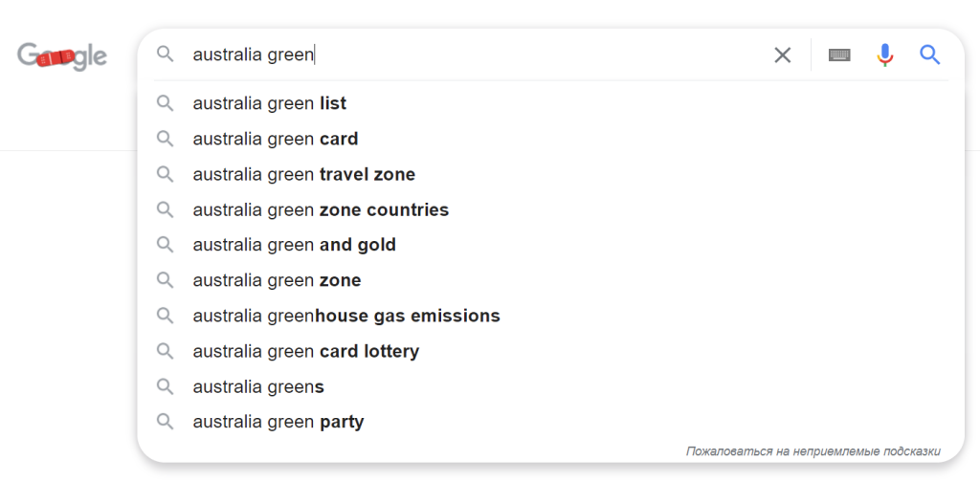Pick the 'australia green and gold' suggestion
The height and width of the screenshot is (482, 980).
click(x=550, y=245)
